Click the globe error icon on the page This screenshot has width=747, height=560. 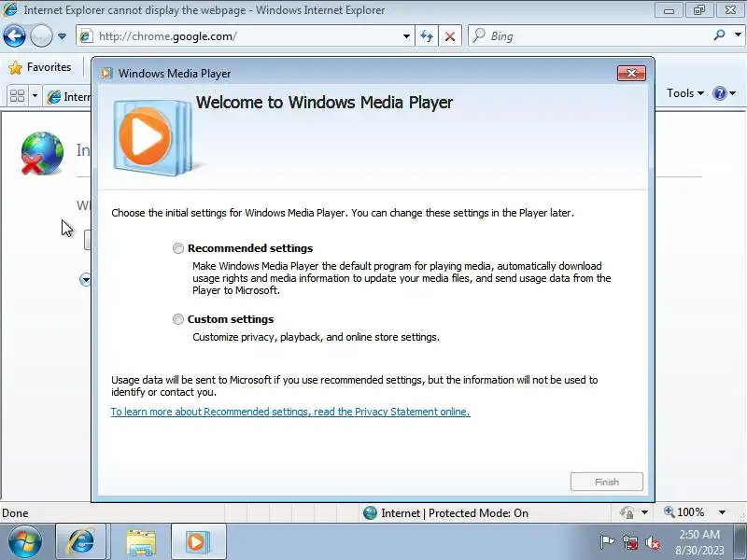[x=42, y=153]
